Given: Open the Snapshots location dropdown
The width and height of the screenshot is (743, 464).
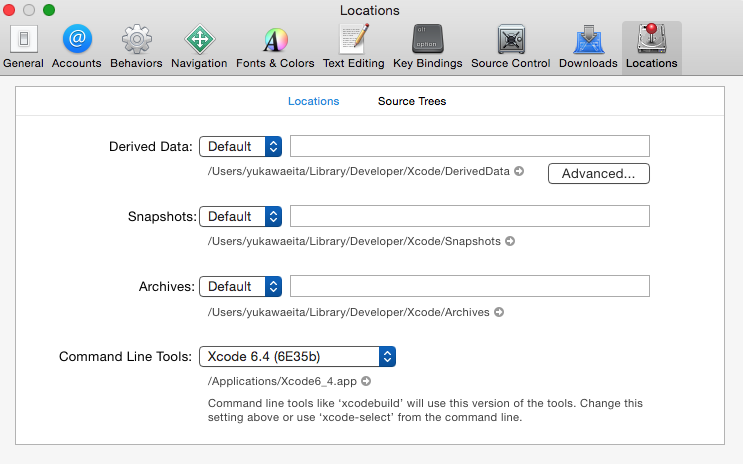Looking at the screenshot, I should point(241,217).
